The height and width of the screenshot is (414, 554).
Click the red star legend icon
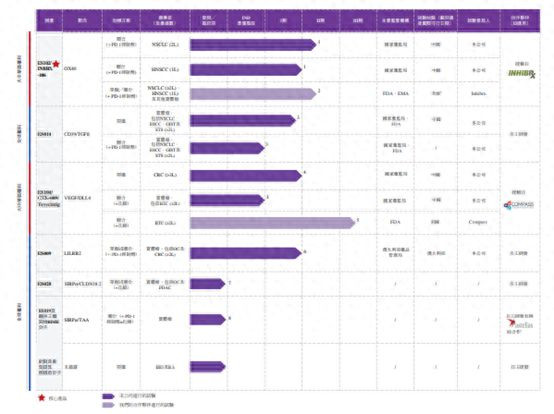(x=42, y=398)
